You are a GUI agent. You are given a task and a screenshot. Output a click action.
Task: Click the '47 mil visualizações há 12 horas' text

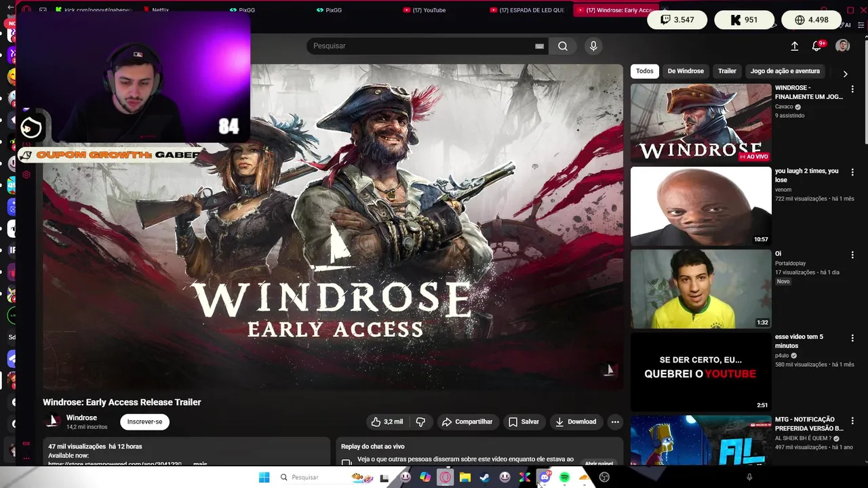95,447
